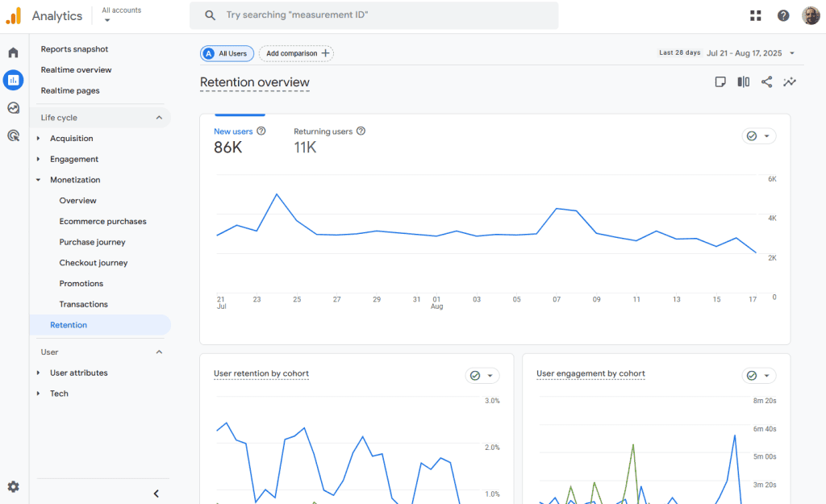Image resolution: width=826 pixels, height=504 pixels.
Task: Click the All Users segment chip
Action: 227,54
